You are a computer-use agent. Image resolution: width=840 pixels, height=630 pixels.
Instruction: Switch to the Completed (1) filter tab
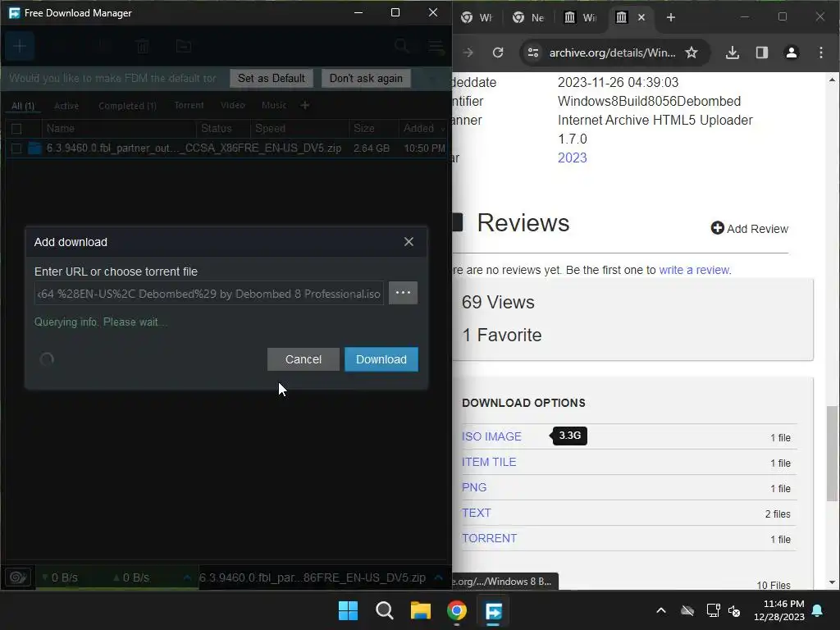point(127,106)
